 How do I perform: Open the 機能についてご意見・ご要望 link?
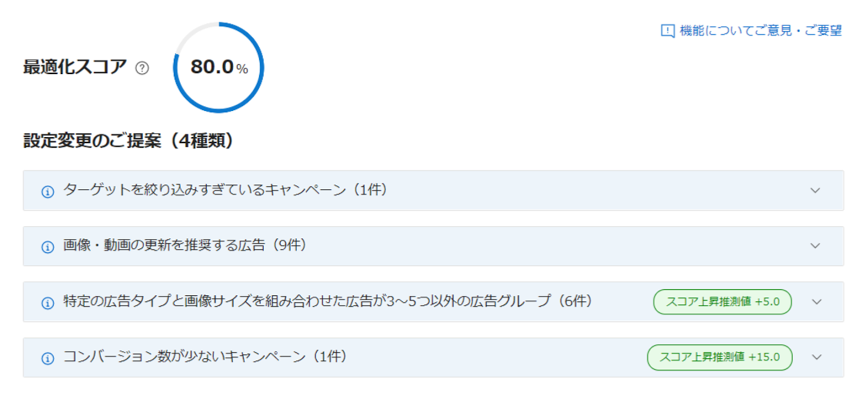tap(760, 30)
